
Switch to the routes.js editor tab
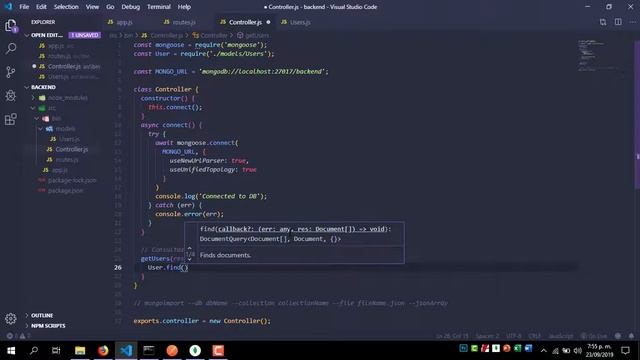[x=184, y=22]
